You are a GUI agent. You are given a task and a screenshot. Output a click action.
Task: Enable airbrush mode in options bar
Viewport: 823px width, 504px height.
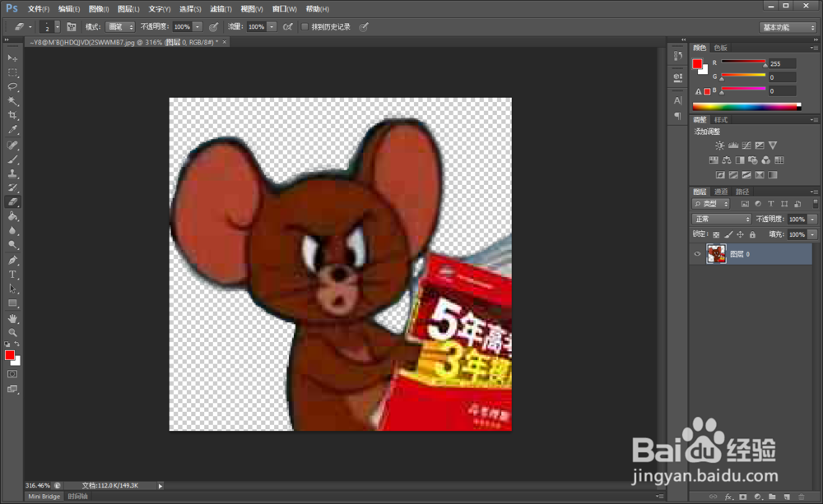pos(287,27)
